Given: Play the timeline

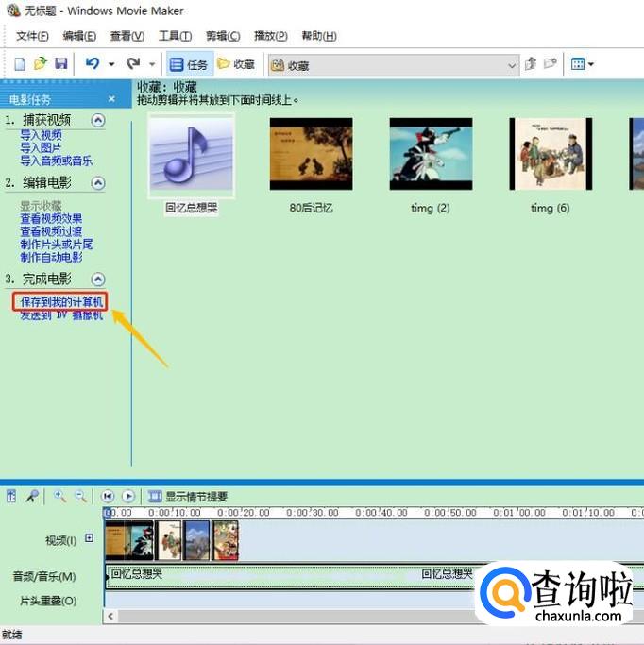Looking at the screenshot, I should (128, 496).
